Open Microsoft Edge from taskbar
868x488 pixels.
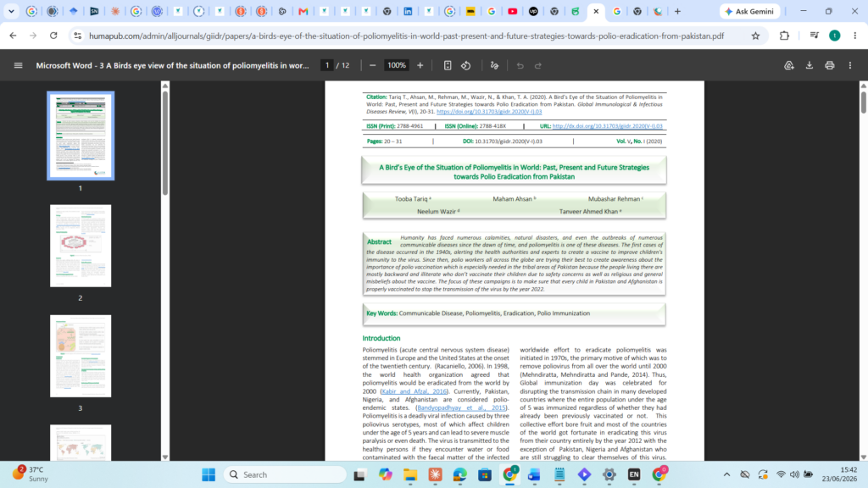coord(459,474)
